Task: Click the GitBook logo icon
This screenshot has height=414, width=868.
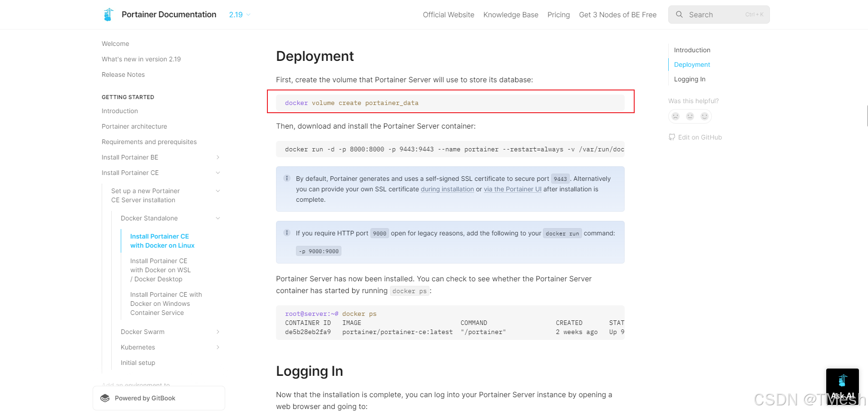Action: coord(105,398)
